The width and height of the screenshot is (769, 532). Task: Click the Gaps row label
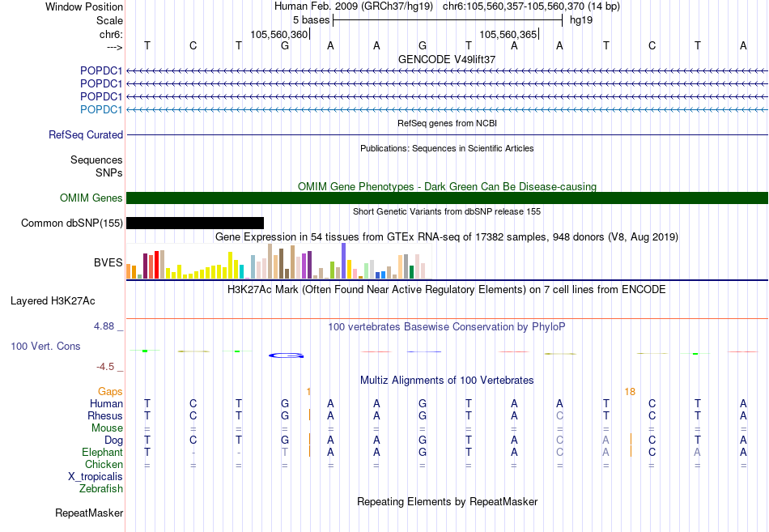[x=110, y=391]
